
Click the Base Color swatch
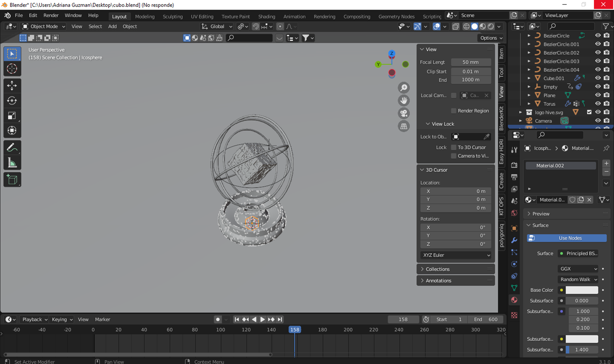click(582, 290)
